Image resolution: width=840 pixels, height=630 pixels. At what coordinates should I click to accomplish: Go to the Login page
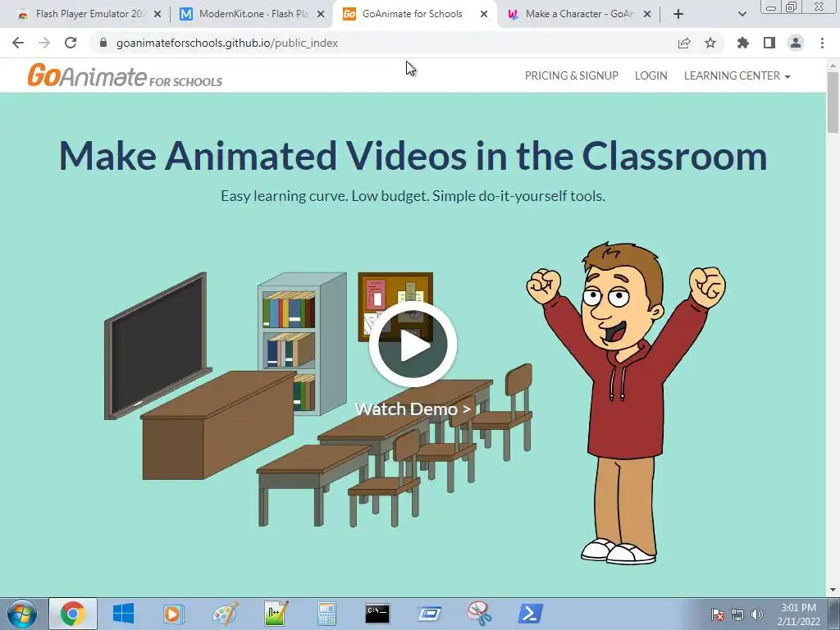pyautogui.click(x=651, y=75)
